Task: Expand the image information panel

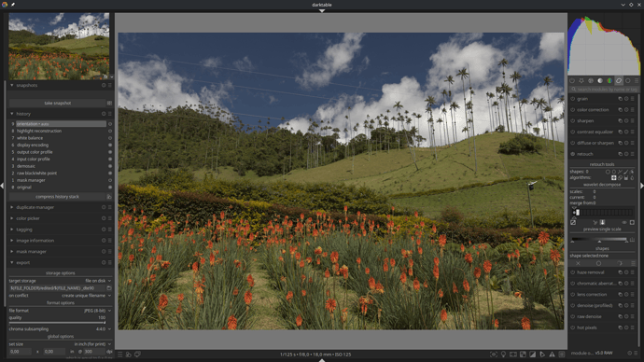Action: click(11, 241)
